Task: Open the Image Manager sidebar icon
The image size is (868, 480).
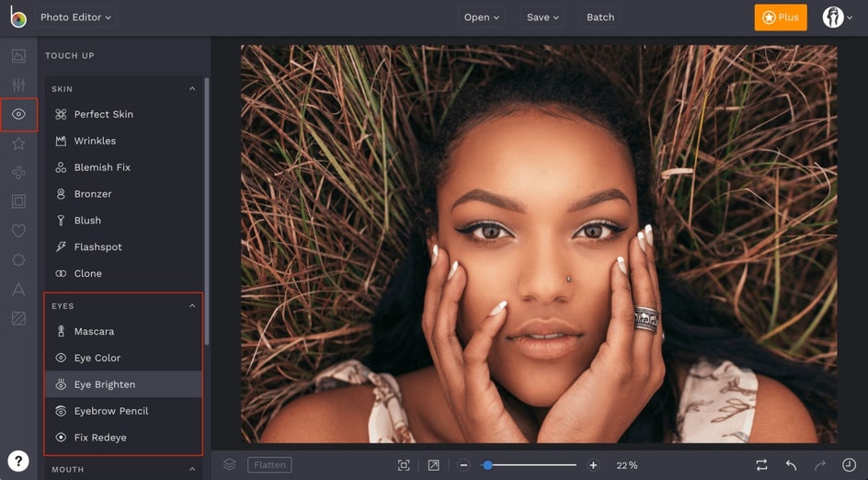Action: click(x=18, y=56)
